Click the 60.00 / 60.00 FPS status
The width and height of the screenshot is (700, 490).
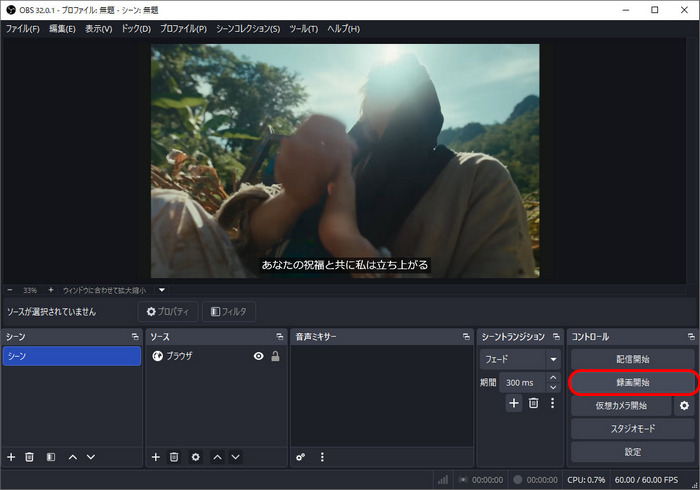click(646, 480)
